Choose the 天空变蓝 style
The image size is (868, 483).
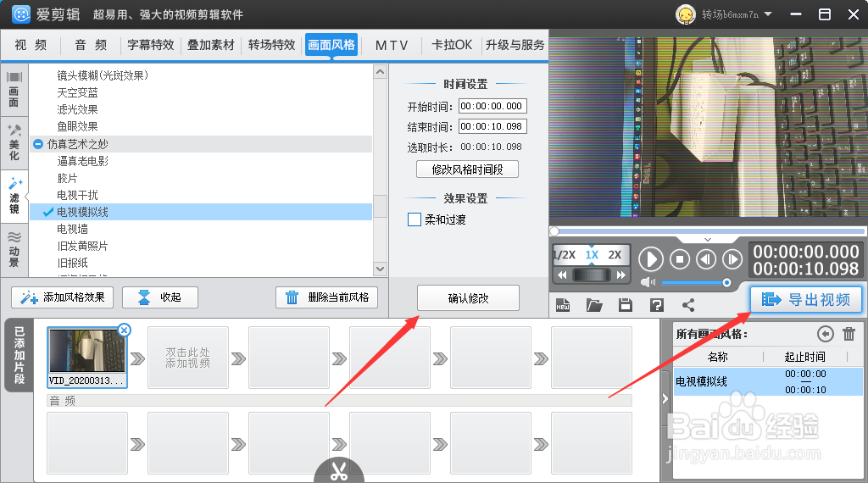coord(77,92)
